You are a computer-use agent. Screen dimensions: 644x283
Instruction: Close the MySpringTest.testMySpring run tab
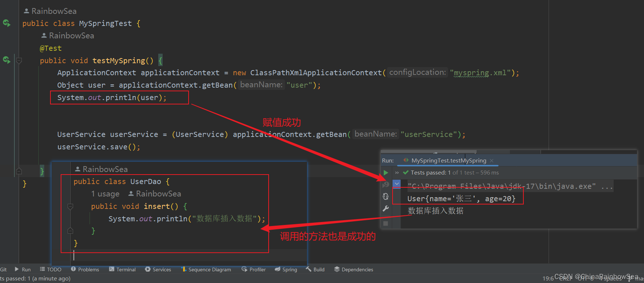492,161
